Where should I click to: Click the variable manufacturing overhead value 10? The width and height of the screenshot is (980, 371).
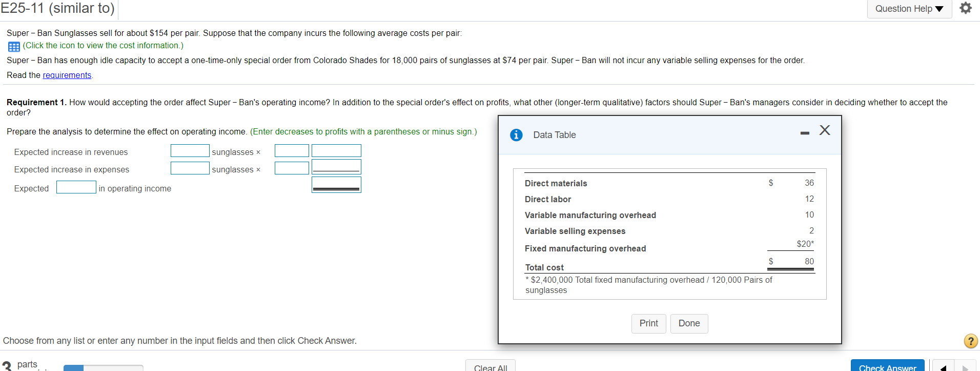point(809,215)
